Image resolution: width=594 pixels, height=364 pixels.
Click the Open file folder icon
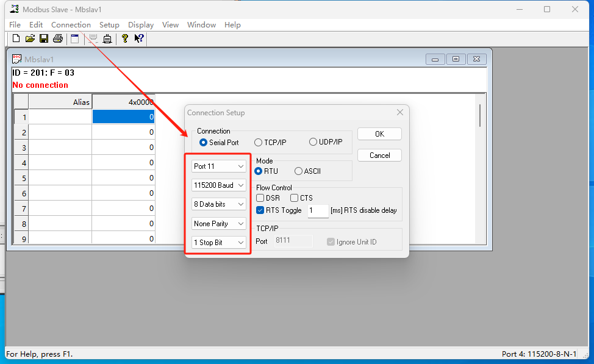click(30, 39)
